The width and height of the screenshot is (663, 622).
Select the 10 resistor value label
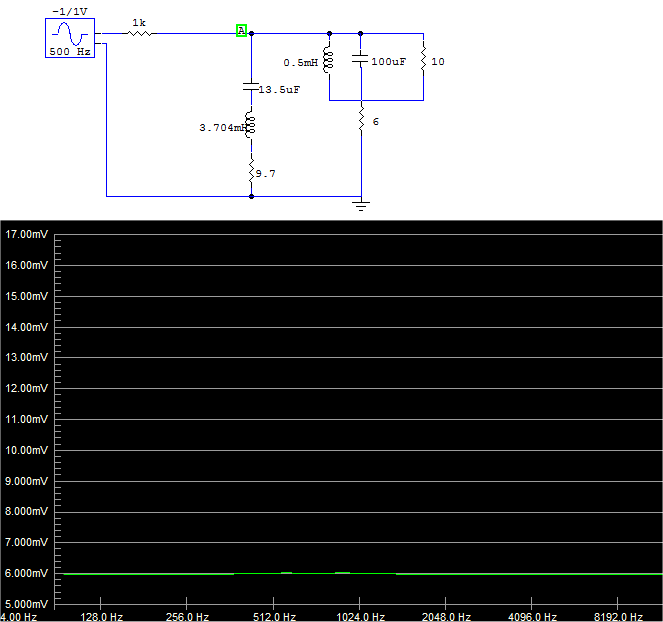point(438,62)
